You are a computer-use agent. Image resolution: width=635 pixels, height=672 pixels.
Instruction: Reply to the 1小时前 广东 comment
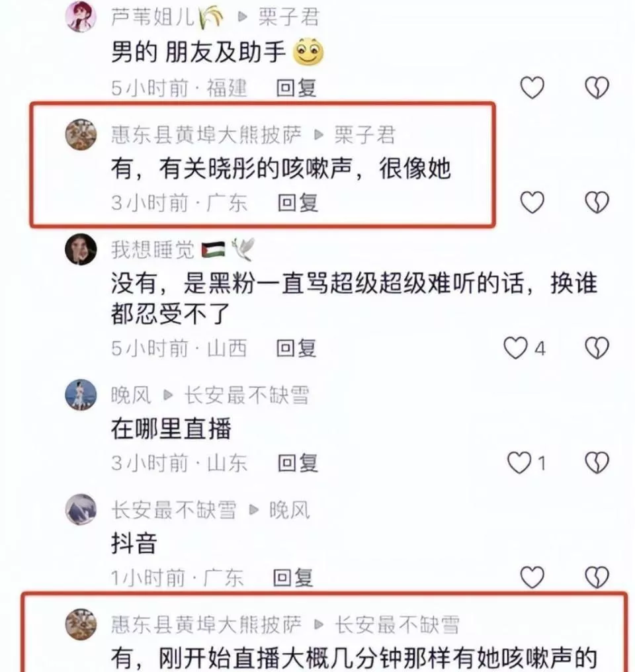point(293,577)
